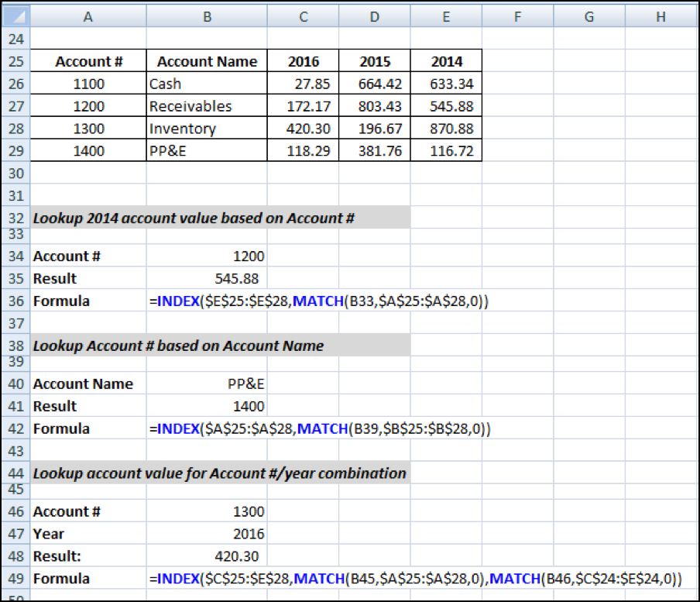Click the "2016" year column header cell
The width and height of the screenshot is (700, 602).
303,61
